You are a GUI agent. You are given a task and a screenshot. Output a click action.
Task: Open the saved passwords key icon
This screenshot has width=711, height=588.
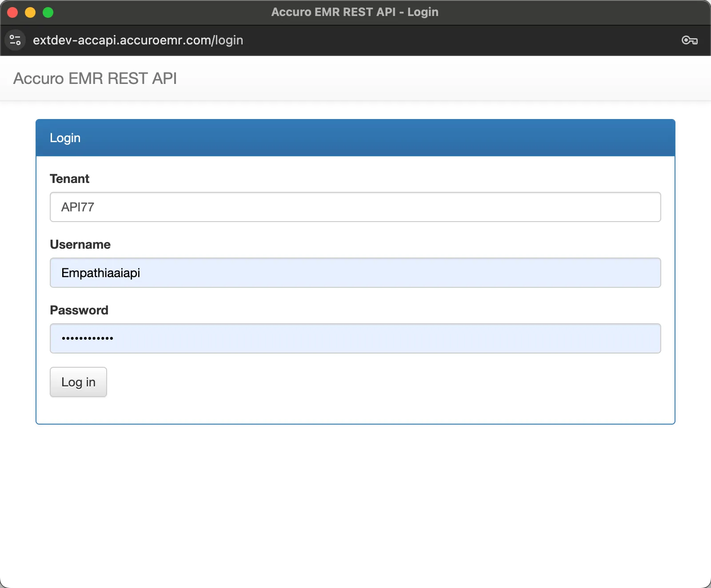pyautogui.click(x=690, y=40)
